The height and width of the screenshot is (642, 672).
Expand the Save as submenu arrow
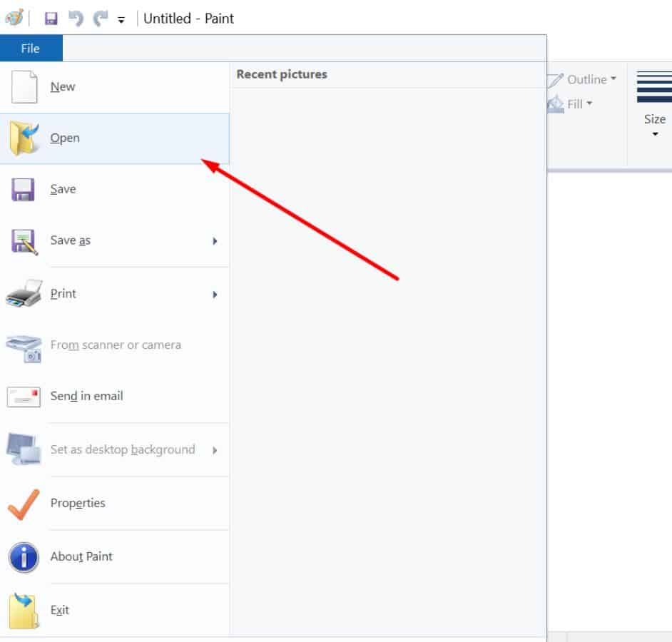pyautogui.click(x=215, y=241)
